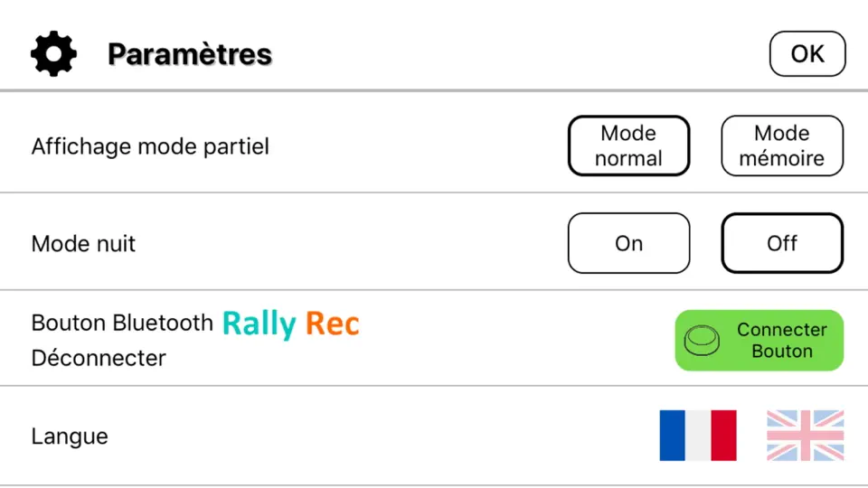The width and height of the screenshot is (868, 488).
Task: Select the French flag language
Action: tap(697, 436)
